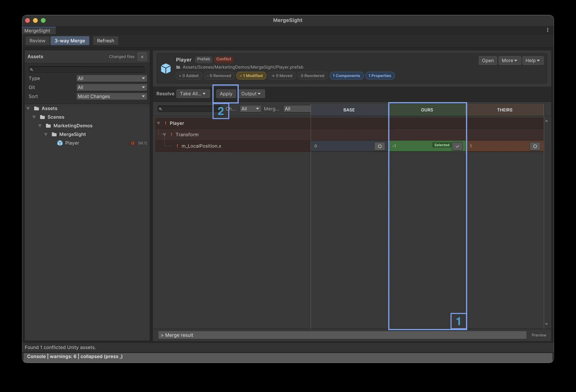Toggle the 1 Modified filter chip

(251, 76)
